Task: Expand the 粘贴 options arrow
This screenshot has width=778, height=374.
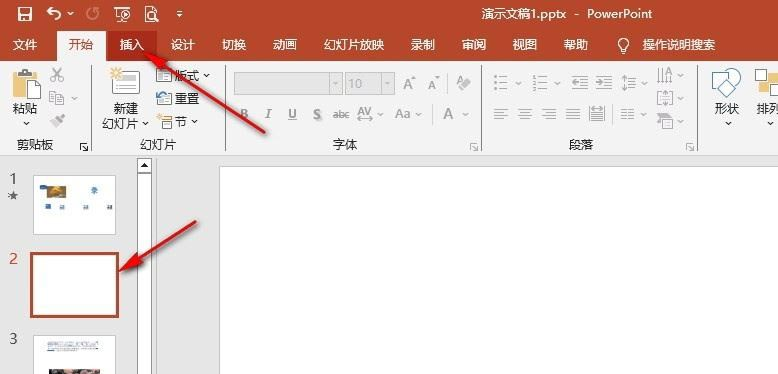Action: (x=26, y=124)
